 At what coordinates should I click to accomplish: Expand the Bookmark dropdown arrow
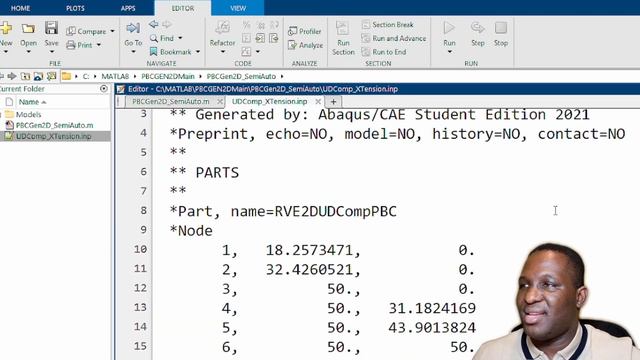tap(198, 52)
